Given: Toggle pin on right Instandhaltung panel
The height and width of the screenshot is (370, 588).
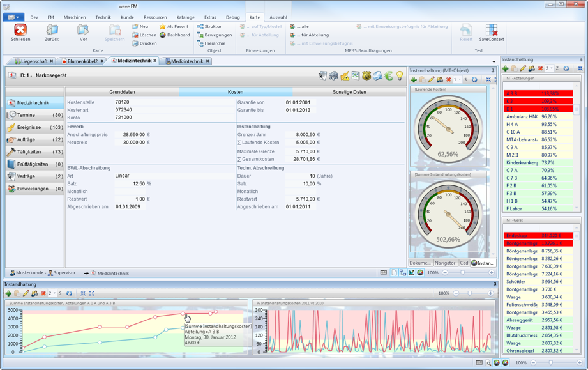Looking at the screenshot, I should coord(580,59).
